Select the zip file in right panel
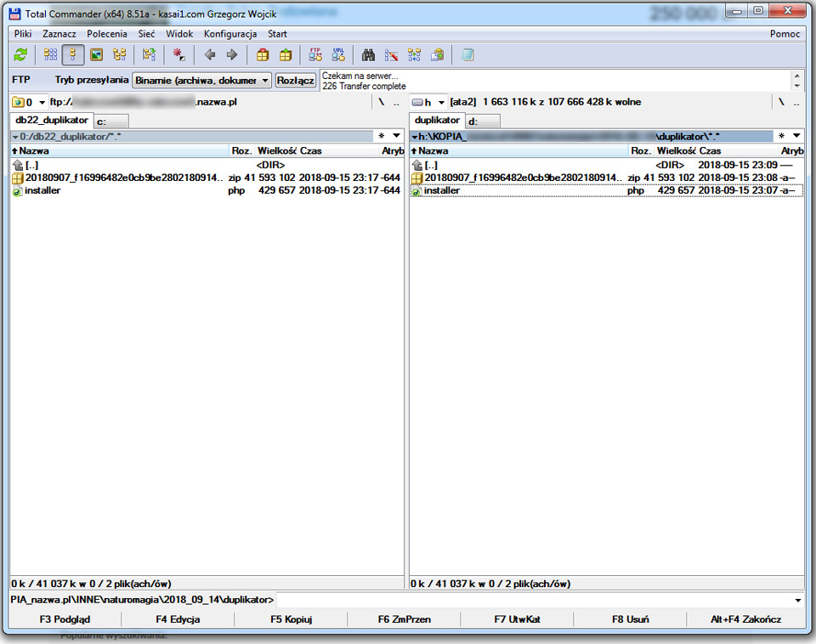 606,178
